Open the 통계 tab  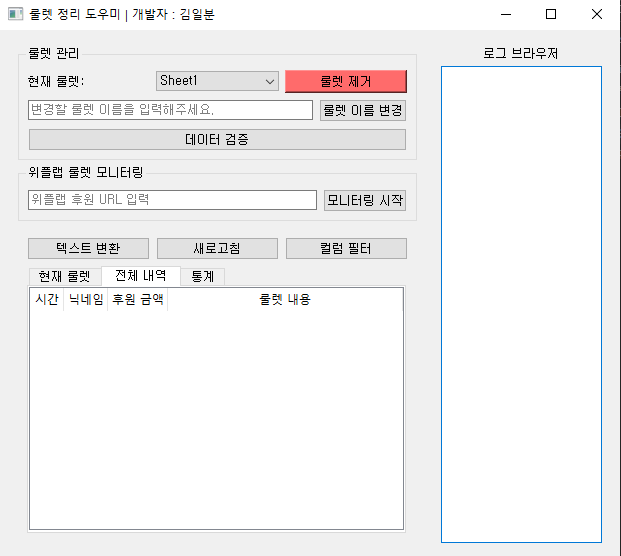(x=202, y=276)
